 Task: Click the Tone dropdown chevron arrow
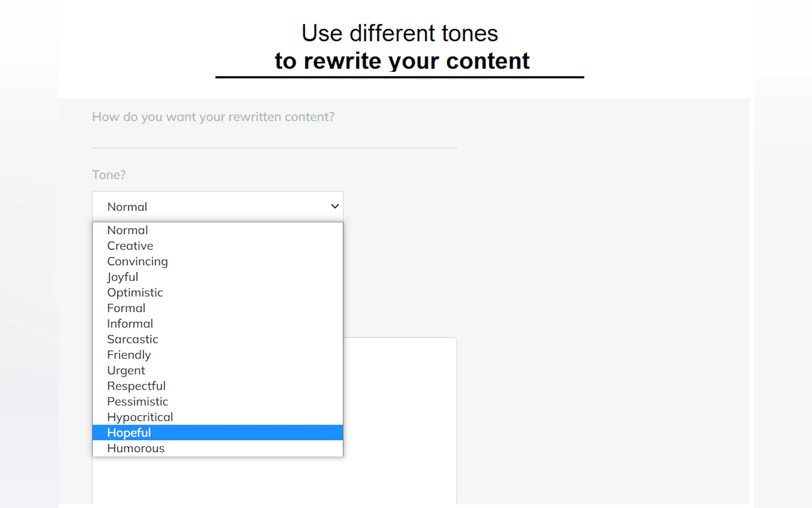(x=335, y=206)
